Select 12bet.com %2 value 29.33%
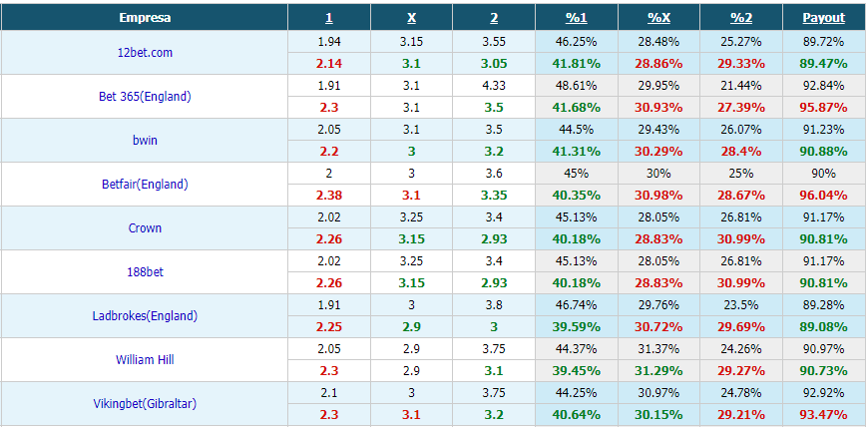The image size is (868, 427). point(741,64)
